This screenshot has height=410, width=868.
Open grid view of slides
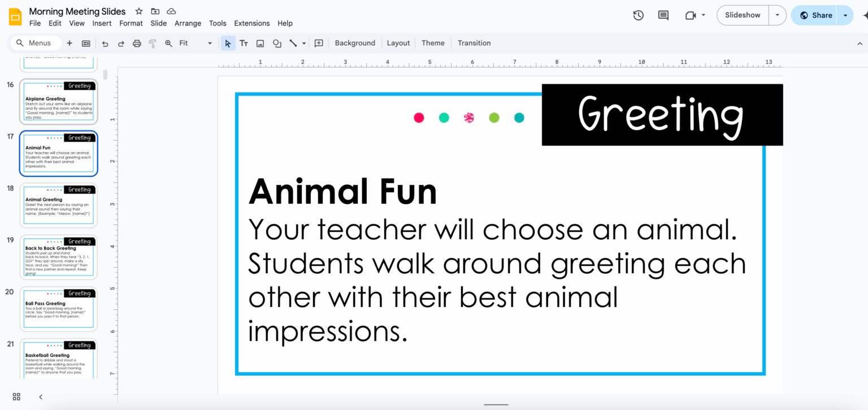coord(16,396)
